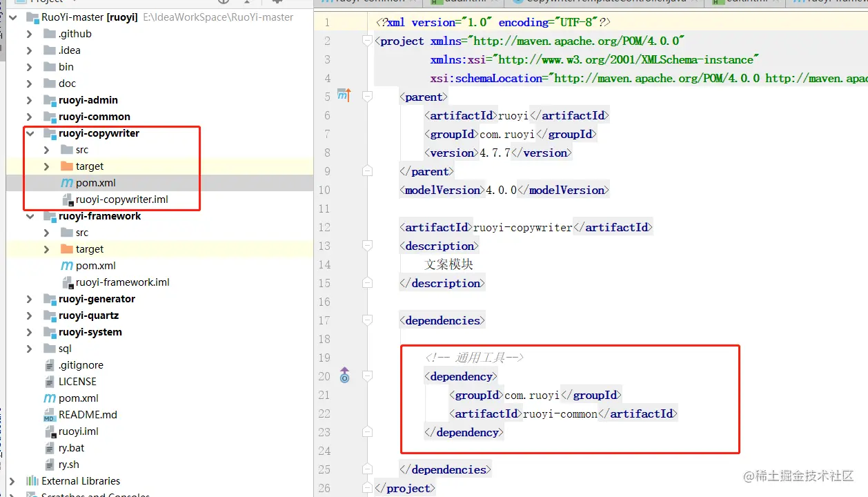The width and height of the screenshot is (868, 497).
Task: Click LICENSE file icon
Action: pyautogui.click(x=50, y=382)
